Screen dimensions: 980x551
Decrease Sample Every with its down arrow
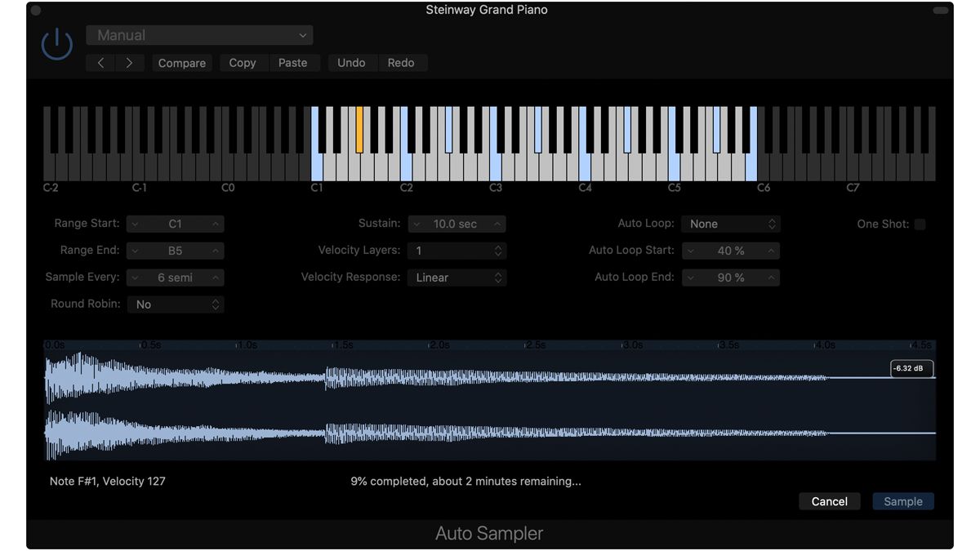[x=135, y=278]
